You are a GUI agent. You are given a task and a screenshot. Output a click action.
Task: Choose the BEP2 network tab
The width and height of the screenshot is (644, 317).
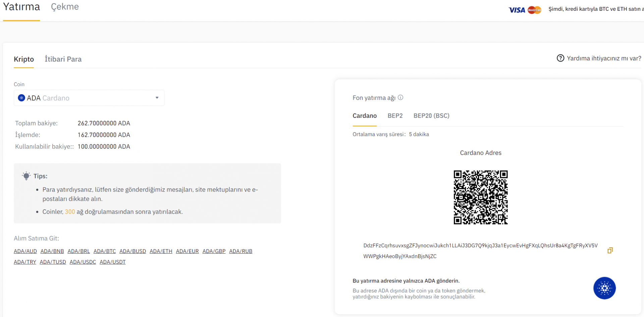395,116
